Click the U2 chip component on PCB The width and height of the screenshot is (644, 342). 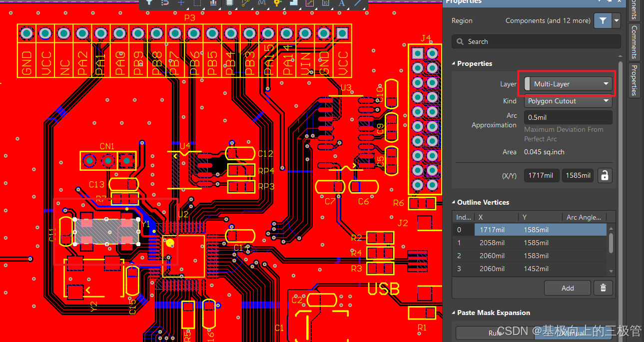pos(183,256)
